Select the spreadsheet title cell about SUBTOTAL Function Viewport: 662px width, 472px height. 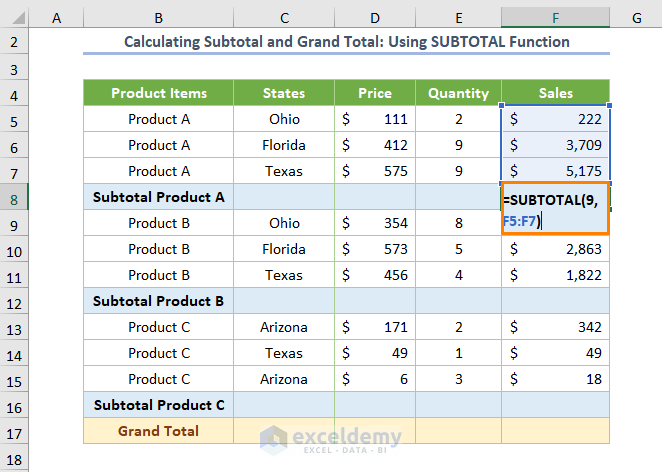tap(346, 42)
